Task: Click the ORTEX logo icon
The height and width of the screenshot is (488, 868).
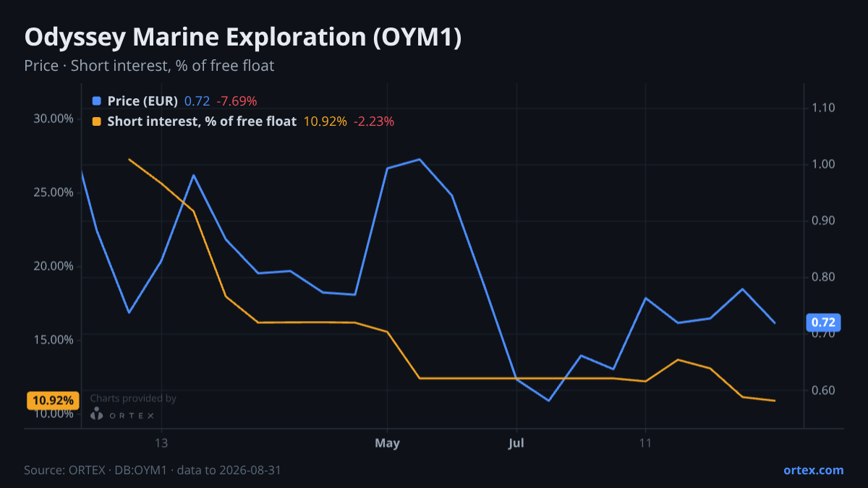Action: [x=97, y=414]
